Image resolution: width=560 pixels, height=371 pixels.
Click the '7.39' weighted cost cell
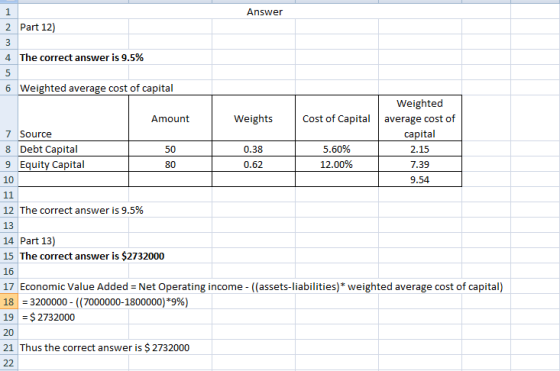pyautogui.click(x=420, y=164)
